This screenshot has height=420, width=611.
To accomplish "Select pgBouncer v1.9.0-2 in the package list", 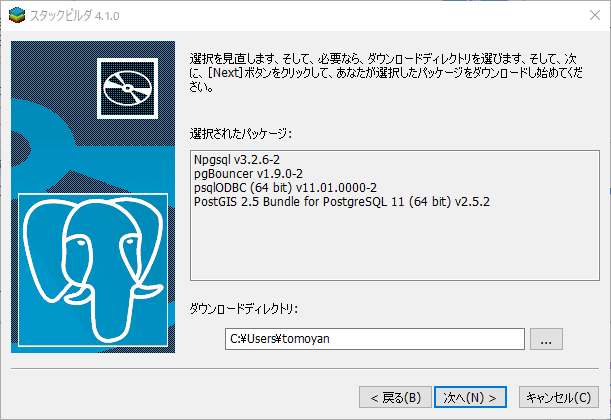I will [248, 174].
